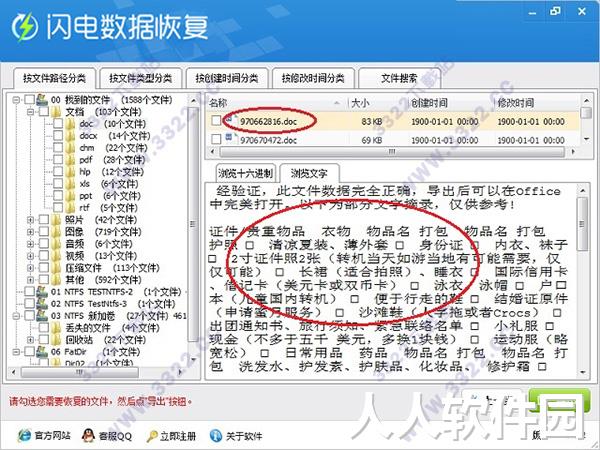Screen dimensions: 600x450
Task: Click the 其他 folder icon
Action: (x=56, y=280)
